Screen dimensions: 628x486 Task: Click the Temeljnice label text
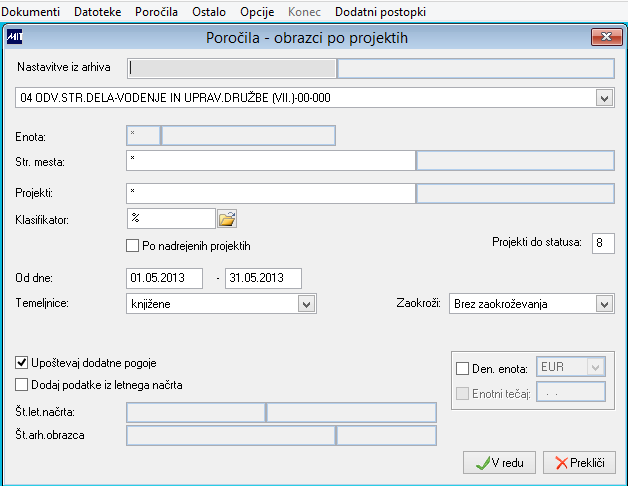pyautogui.click(x=42, y=303)
